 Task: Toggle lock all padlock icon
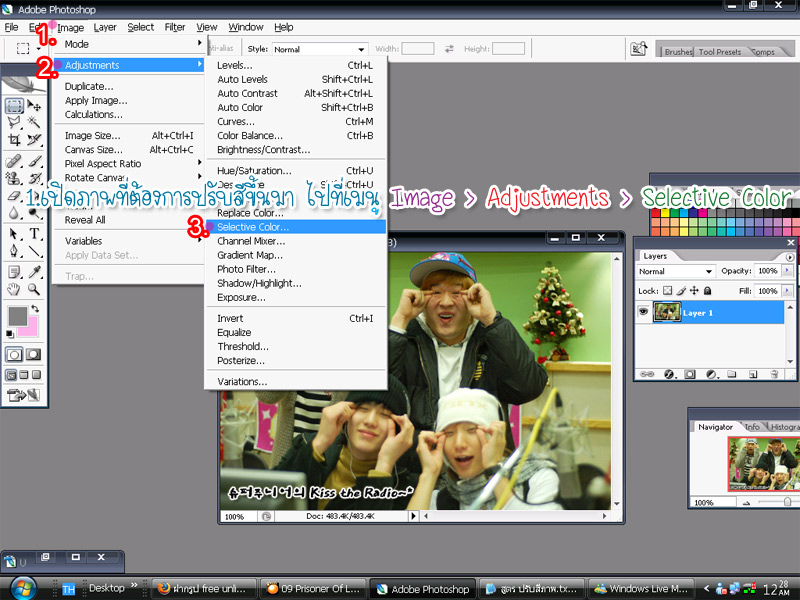707,291
